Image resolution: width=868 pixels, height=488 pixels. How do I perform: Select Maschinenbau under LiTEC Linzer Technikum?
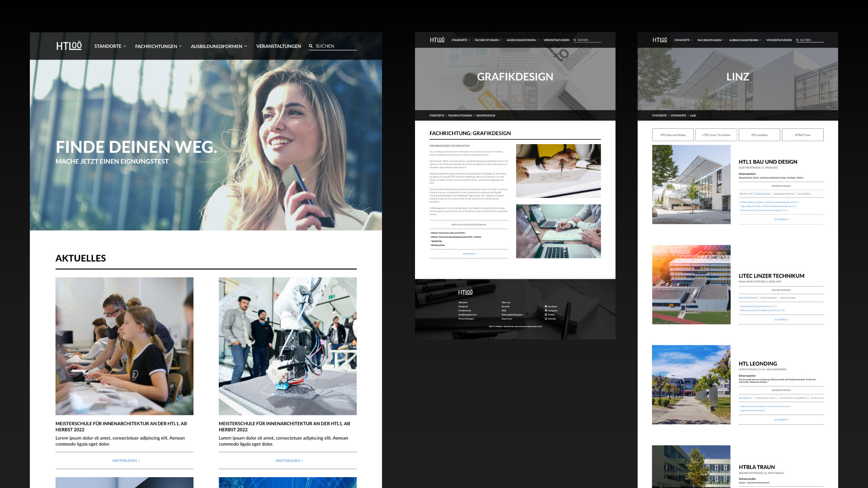(768, 298)
